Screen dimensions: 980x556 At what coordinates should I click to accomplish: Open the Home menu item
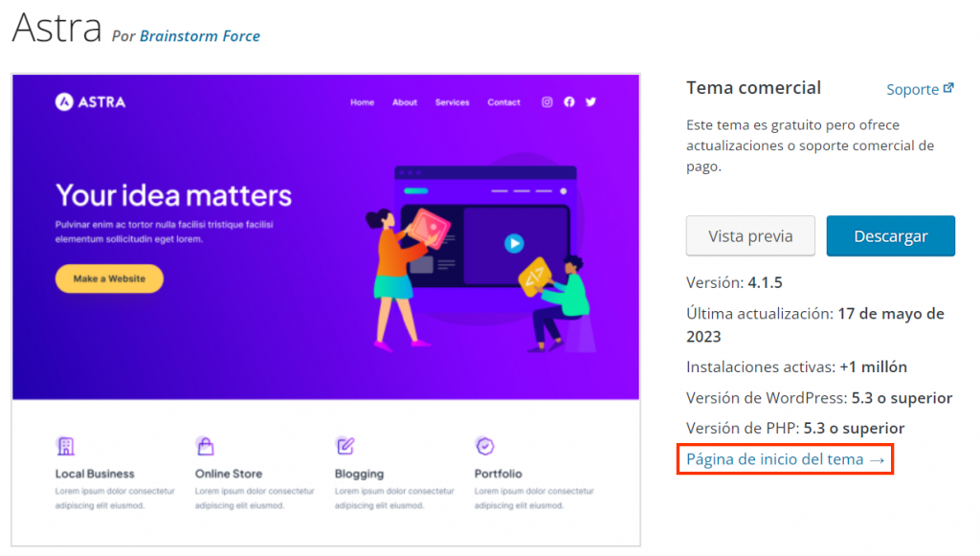(x=362, y=102)
